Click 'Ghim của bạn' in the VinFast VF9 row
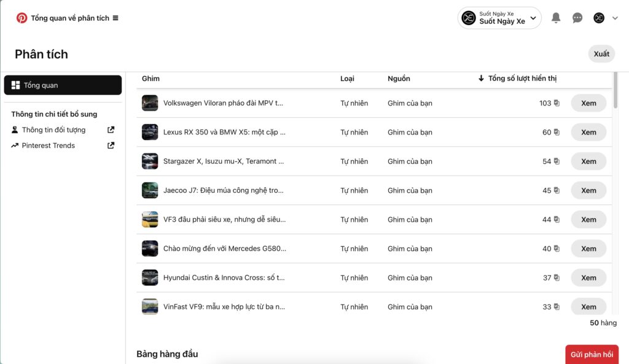Viewport: 629px width, 364px height. tap(410, 307)
